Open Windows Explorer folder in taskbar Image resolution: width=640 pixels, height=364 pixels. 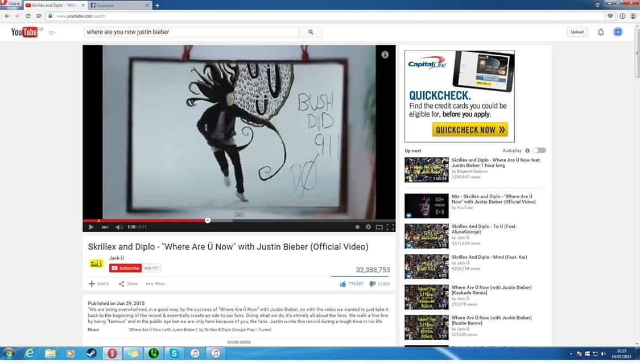(50, 353)
